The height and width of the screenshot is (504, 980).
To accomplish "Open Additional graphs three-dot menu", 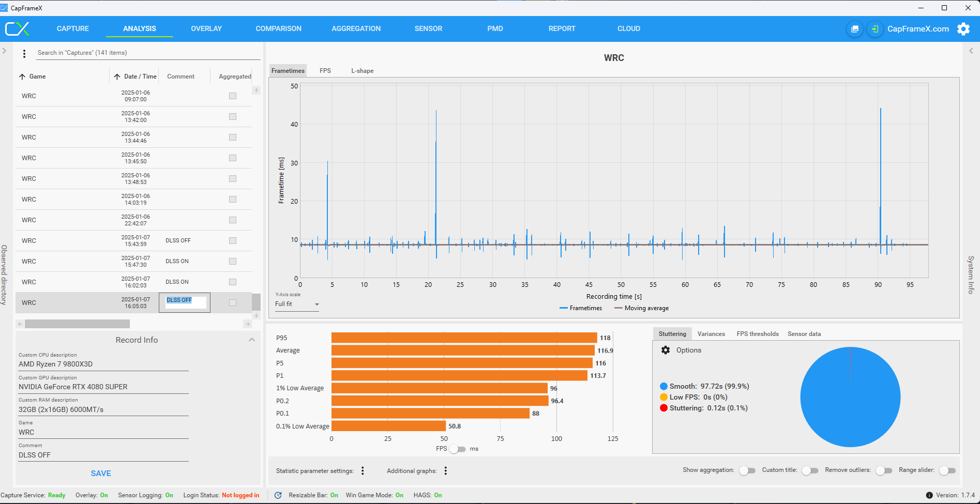I will point(445,470).
